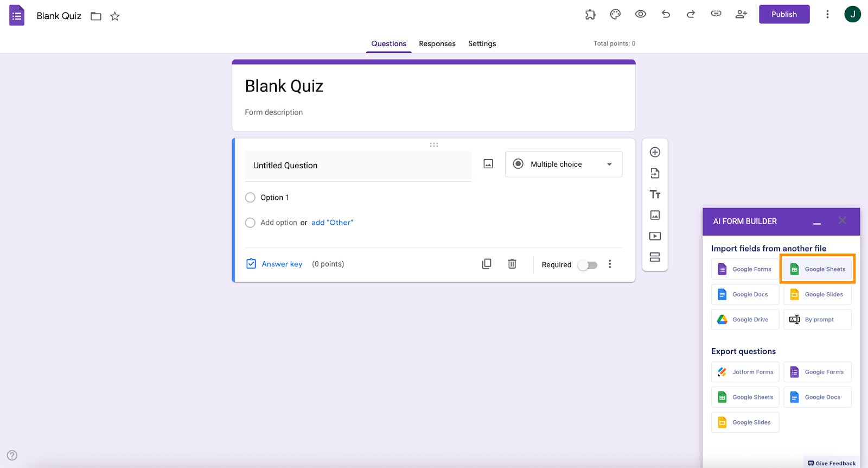
Task: Export questions to Google Docs
Action: click(818, 397)
